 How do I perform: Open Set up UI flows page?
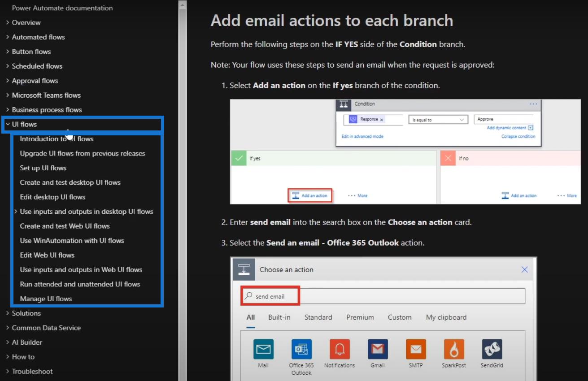[43, 168]
